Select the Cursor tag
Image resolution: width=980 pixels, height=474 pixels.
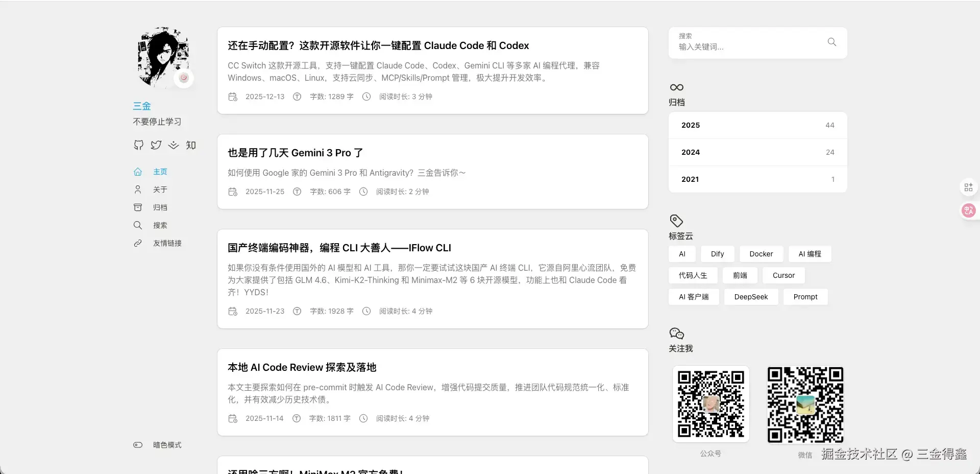[x=784, y=275]
